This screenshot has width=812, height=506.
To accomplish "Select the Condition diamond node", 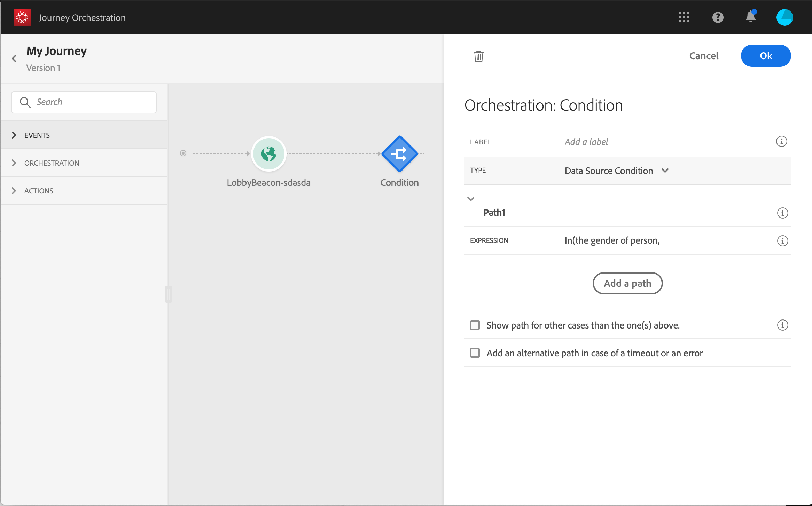I will [x=399, y=154].
